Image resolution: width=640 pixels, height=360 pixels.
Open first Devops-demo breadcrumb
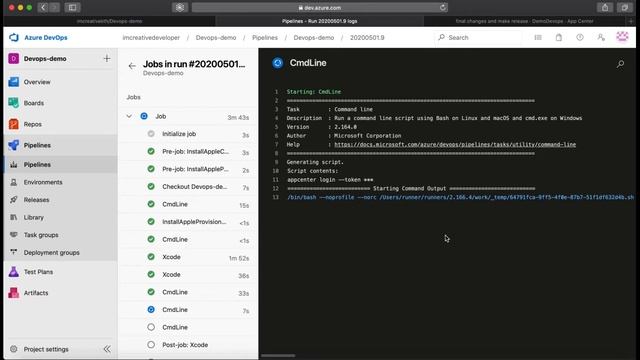[216, 38]
